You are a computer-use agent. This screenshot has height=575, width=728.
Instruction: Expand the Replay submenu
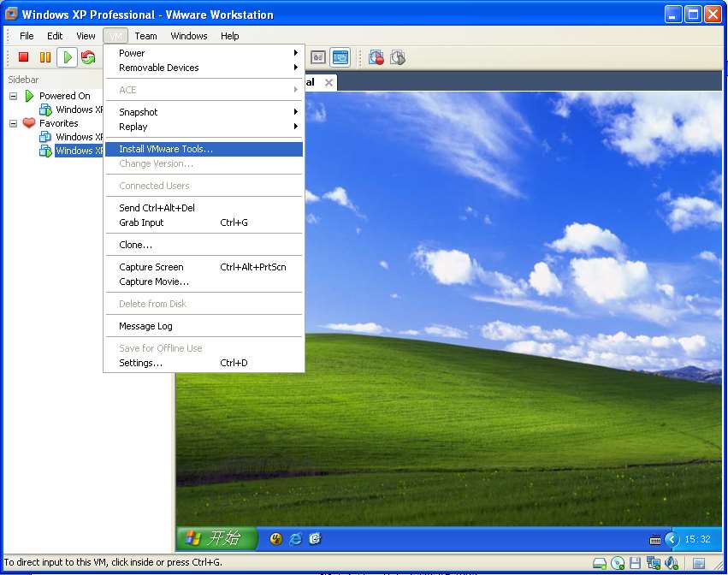coord(204,127)
